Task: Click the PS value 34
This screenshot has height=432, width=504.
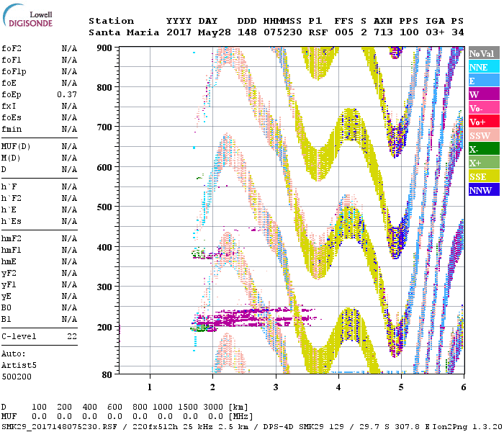Action: [458, 32]
